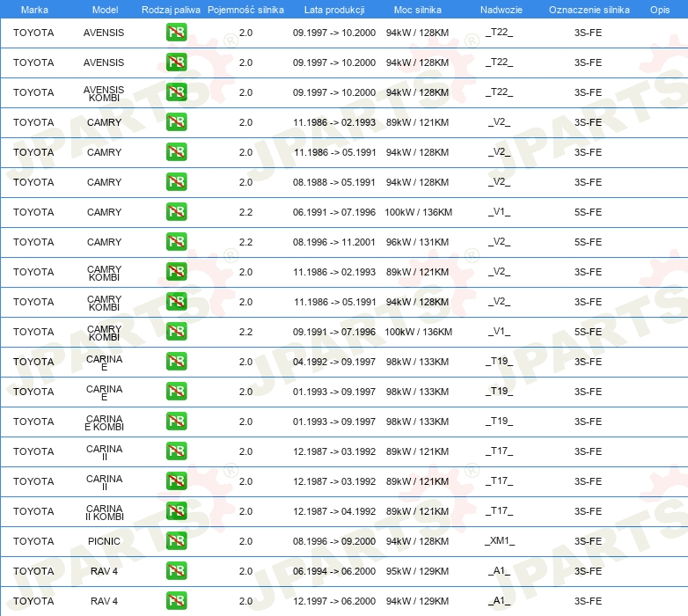Click petrol icon in CARINA II KOMBI row
The image size is (688, 616).
pos(176,510)
